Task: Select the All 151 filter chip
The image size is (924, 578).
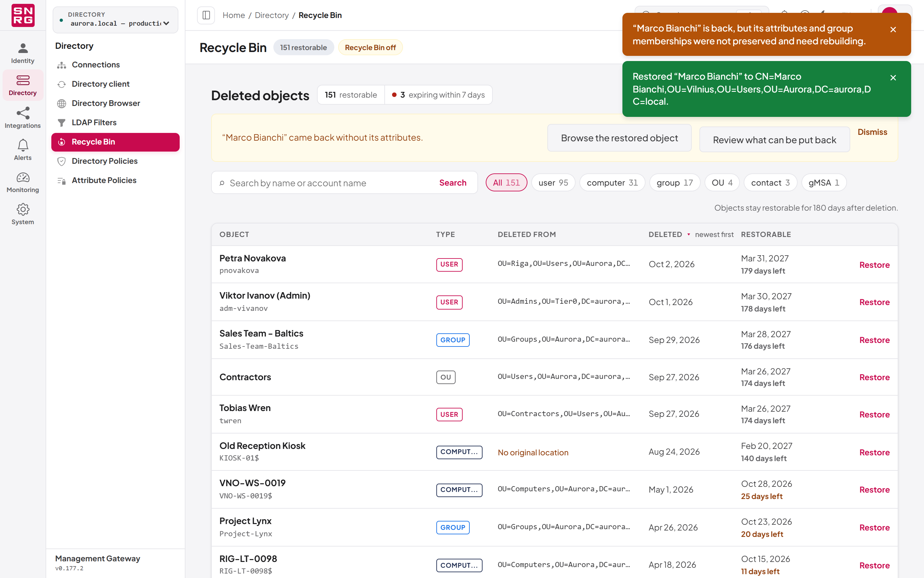Action: [506, 183]
